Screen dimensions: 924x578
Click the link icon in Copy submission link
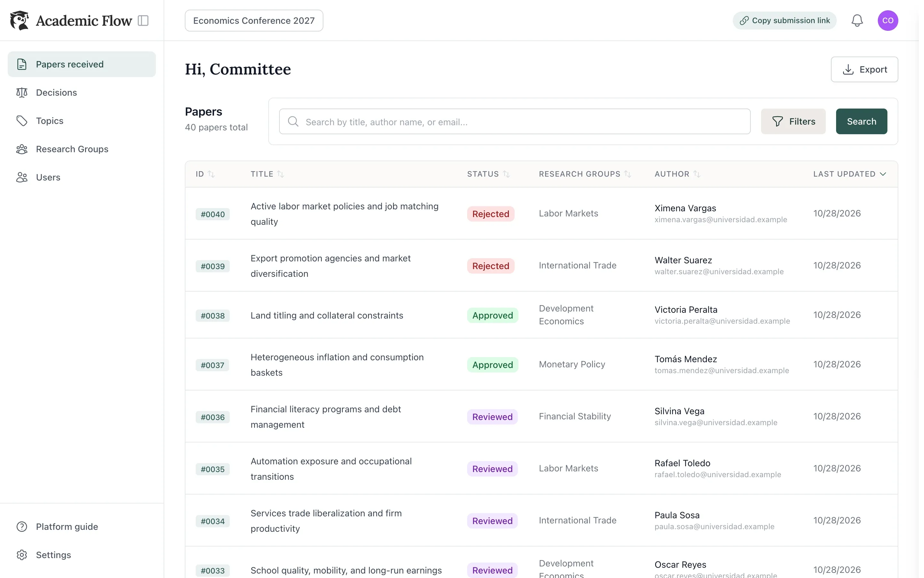coord(744,21)
